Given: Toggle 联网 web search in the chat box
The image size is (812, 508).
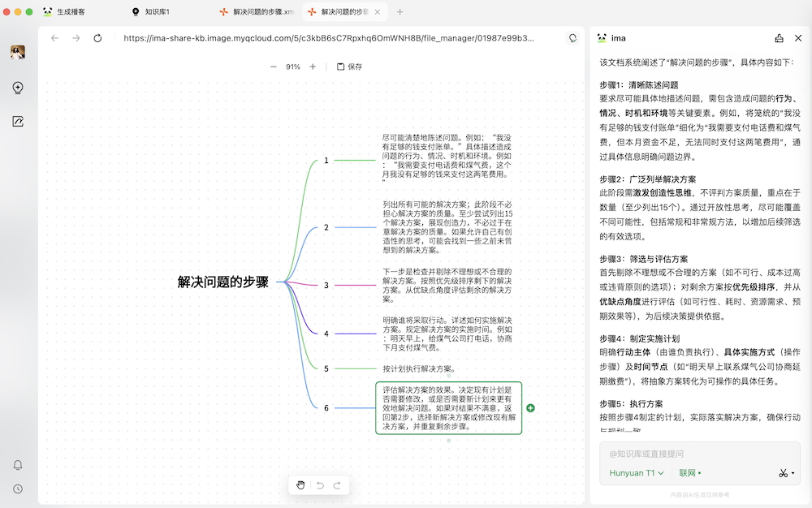Looking at the screenshot, I should point(686,473).
